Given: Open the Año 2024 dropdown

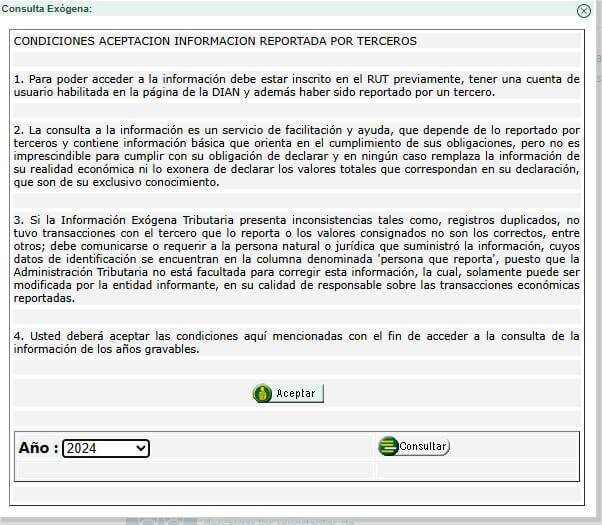Looking at the screenshot, I should [x=106, y=448].
